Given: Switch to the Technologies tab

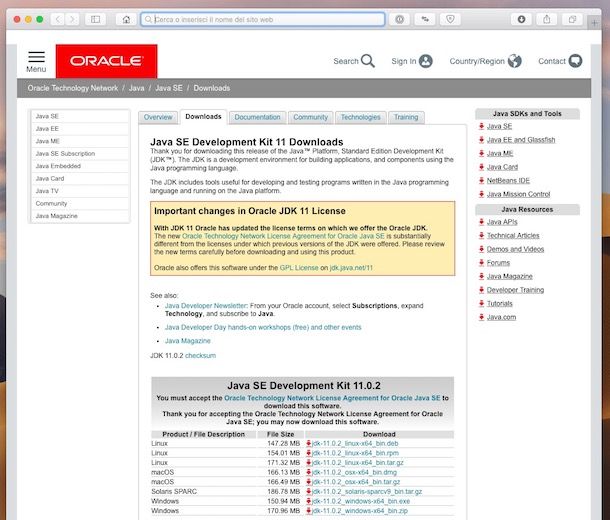Looking at the screenshot, I should (x=361, y=117).
